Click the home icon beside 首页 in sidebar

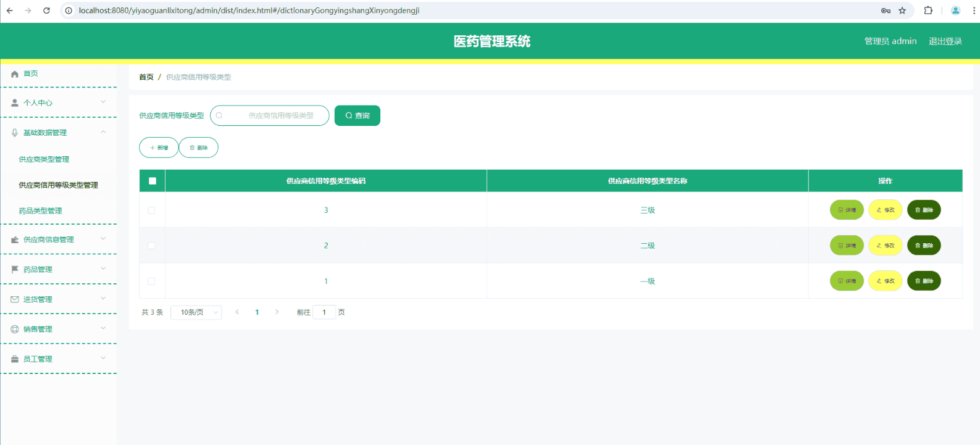click(x=15, y=74)
